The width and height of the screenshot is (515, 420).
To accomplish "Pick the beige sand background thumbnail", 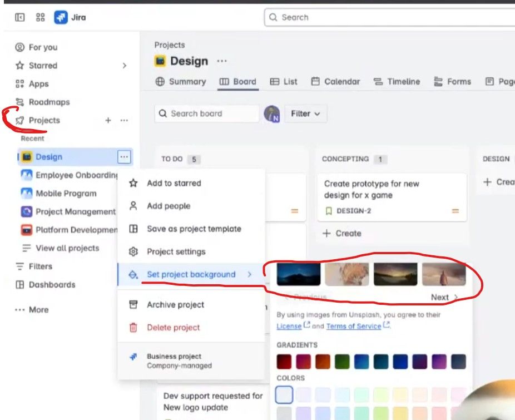I will [347, 274].
